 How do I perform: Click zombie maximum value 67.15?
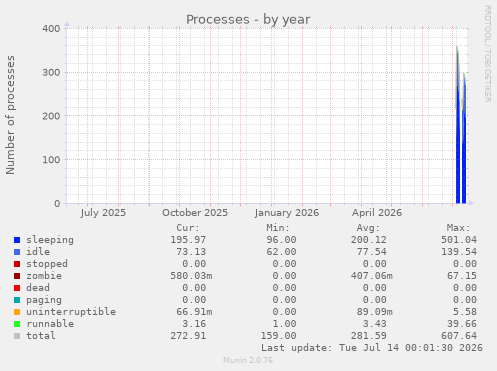pos(462,276)
